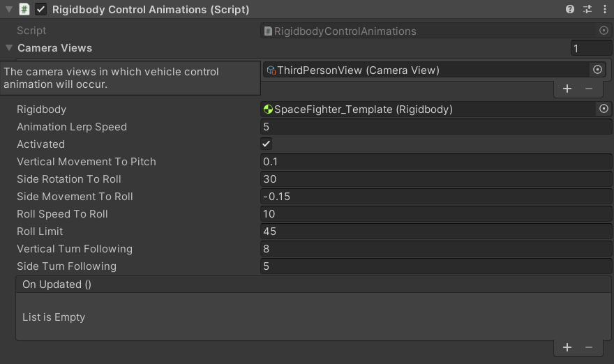Open the component three-dot context menu
Viewport: 614px width, 364px height.
[604, 10]
